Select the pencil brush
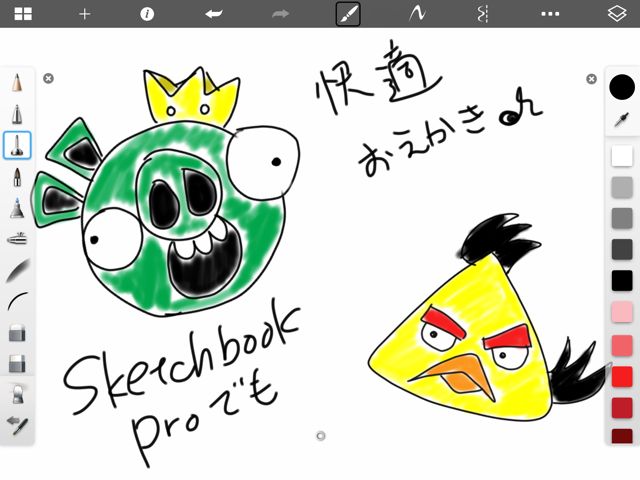640x480 pixels. pyautogui.click(x=17, y=83)
